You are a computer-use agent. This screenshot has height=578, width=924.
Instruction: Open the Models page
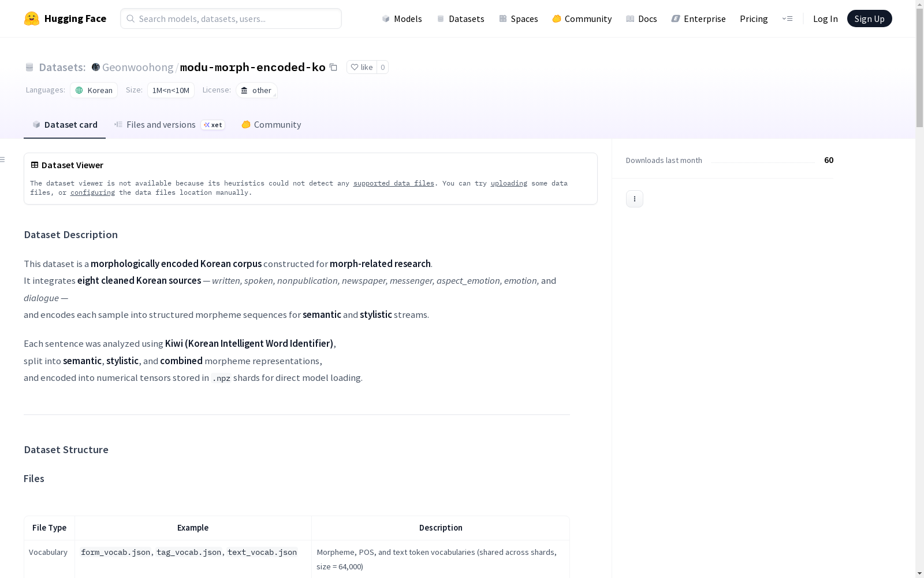(402, 18)
